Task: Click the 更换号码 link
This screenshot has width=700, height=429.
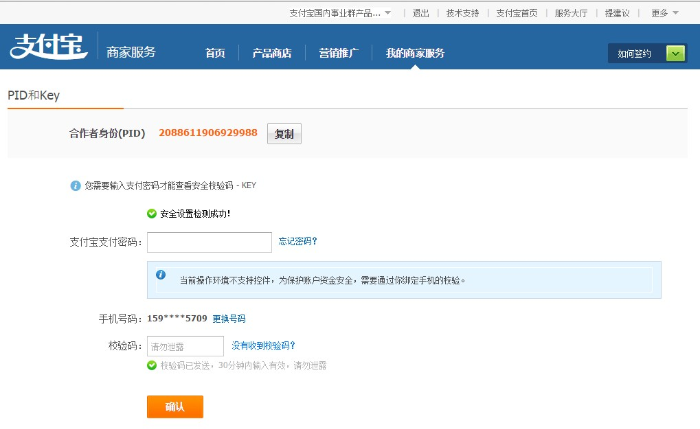Action: pyautogui.click(x=229, y=319)
